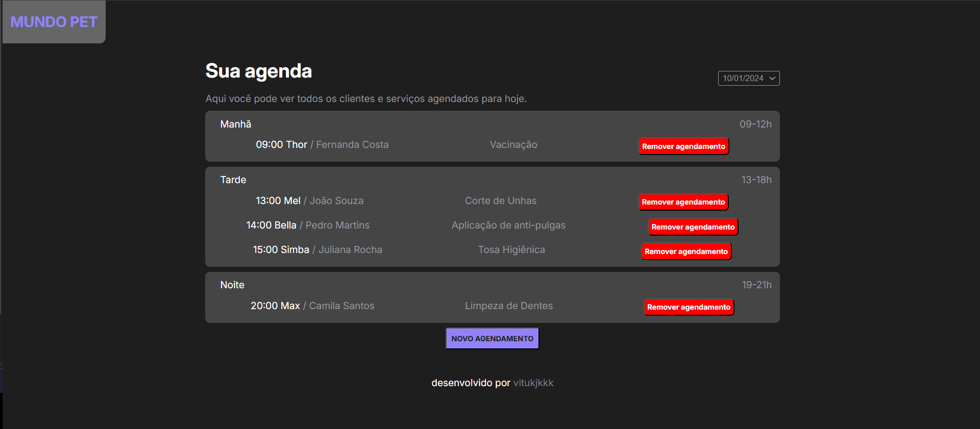Click the Manhã section title
980x429 pixels.
pos(236,124)
